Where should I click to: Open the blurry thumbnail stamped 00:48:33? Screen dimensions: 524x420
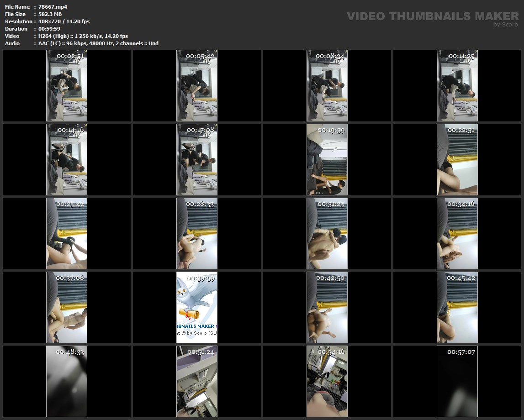click(x=67, y=382)
